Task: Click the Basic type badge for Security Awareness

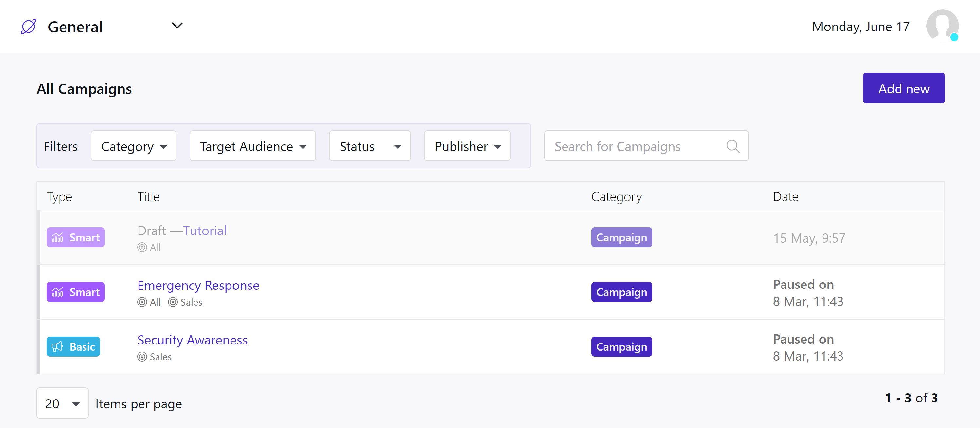Action: [73, 347]
